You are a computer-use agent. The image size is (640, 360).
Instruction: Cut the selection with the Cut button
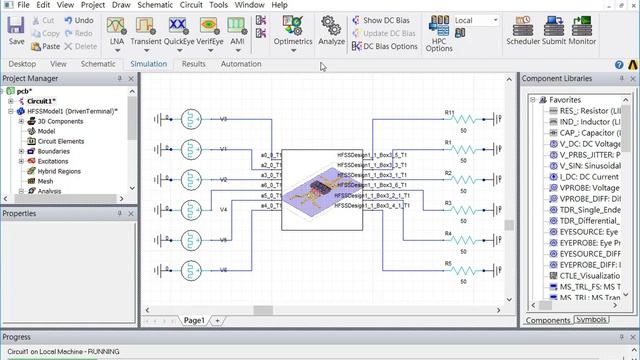pyautogui.click(x=43, y=20)
